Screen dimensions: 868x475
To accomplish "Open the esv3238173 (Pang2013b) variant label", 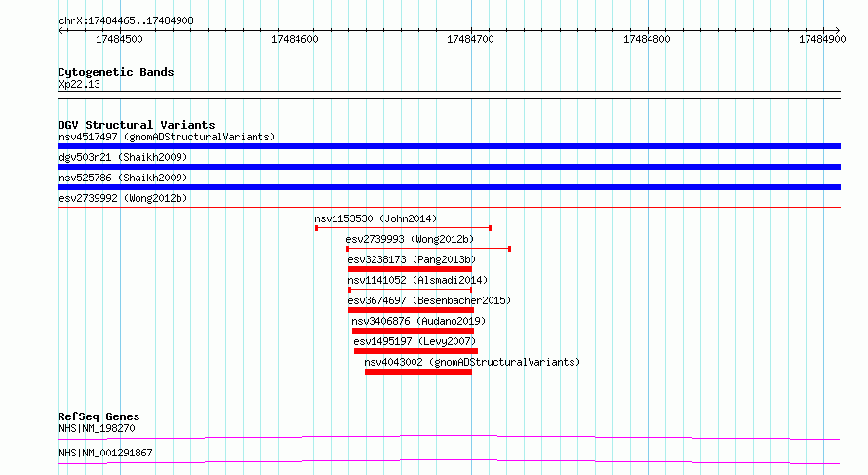I will point(412,259).
